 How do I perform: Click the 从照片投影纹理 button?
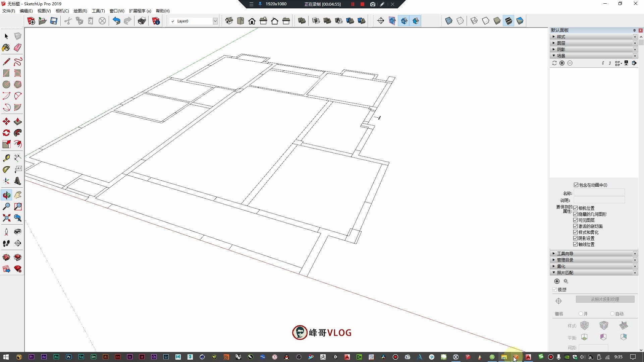point(605,299)
